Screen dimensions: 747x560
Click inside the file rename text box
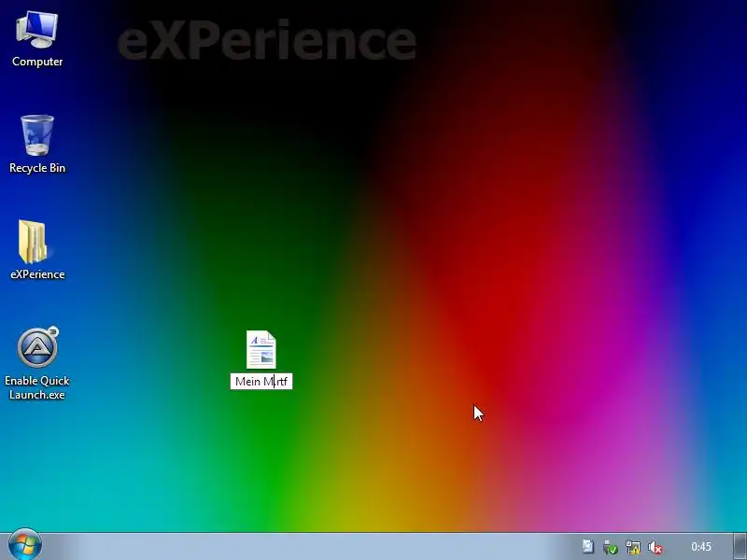pos(261,382)
